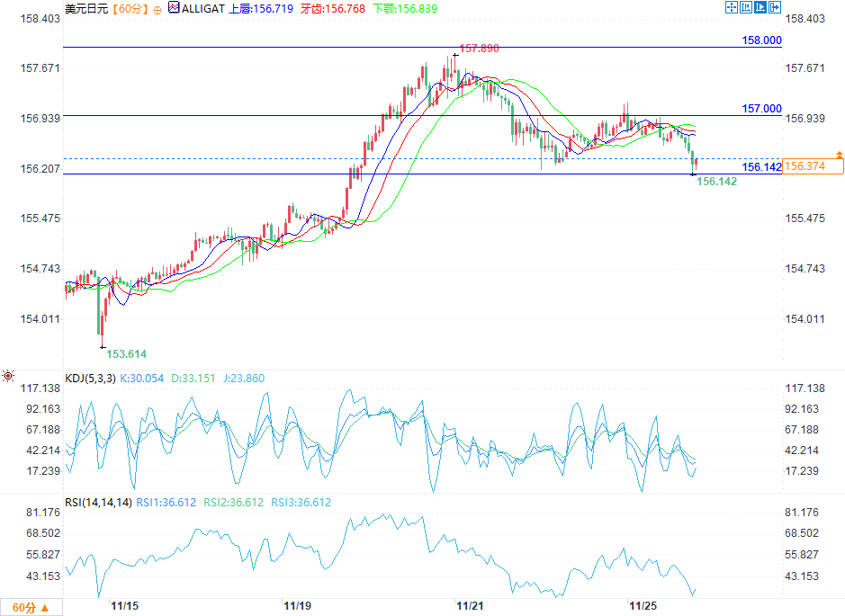Screen dimensions: 845x616
Task: Click the right KDJ scale value 17.239
Action: (x=802, y=471)
